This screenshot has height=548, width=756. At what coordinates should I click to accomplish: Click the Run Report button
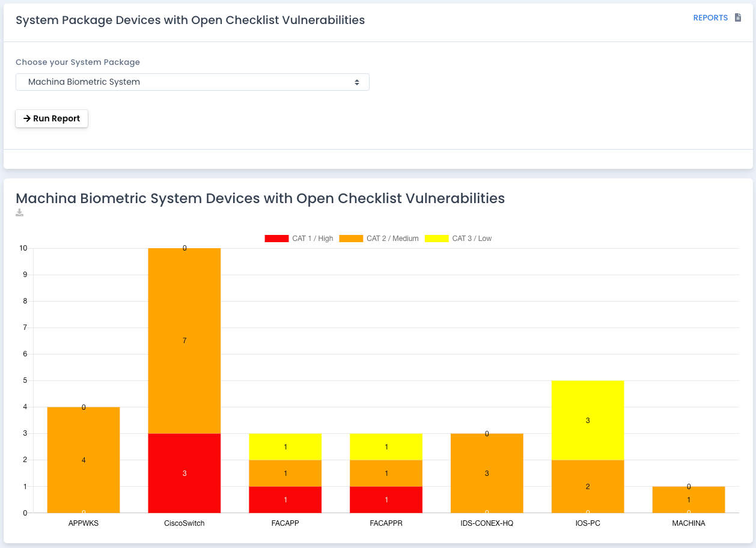point(52,118)
